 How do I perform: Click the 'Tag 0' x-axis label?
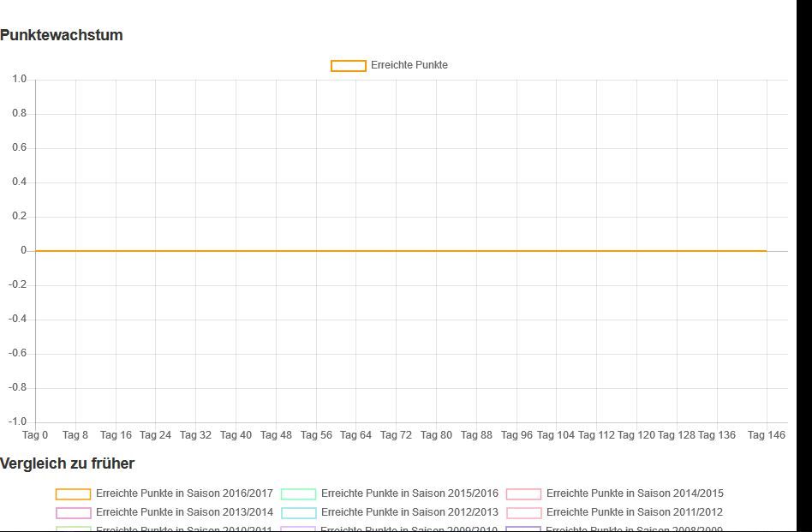click(x=35, y=435)
